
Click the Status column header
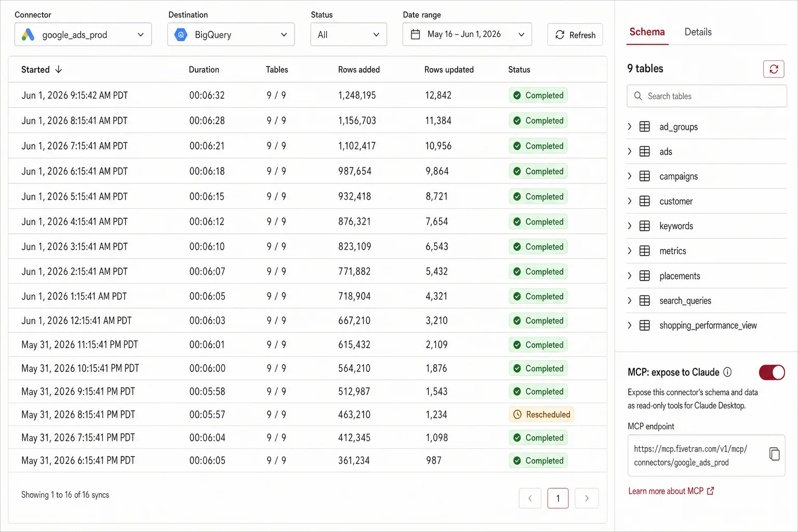point(519,70)
